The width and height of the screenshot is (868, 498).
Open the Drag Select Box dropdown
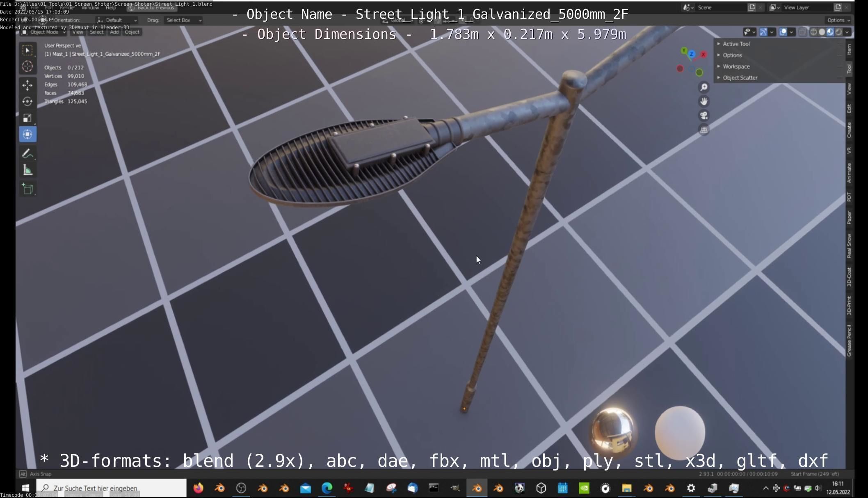tap(183, 20)
